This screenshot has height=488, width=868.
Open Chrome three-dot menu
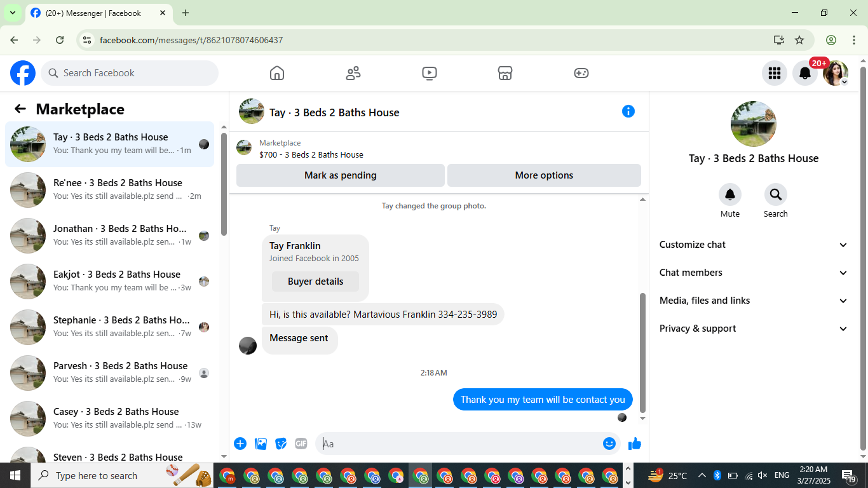coord(853,40)
